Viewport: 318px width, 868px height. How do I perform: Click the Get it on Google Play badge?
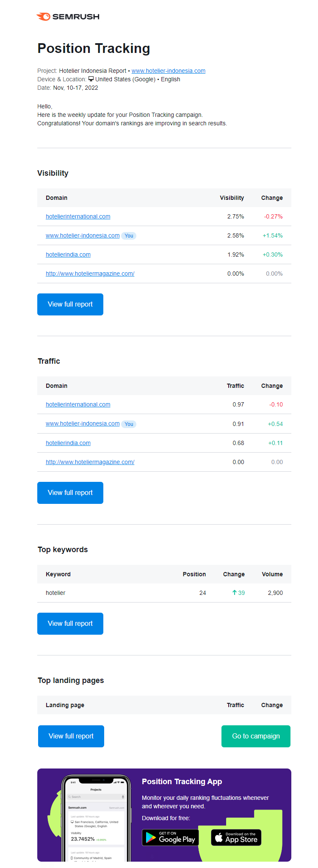tap(170, 838)
